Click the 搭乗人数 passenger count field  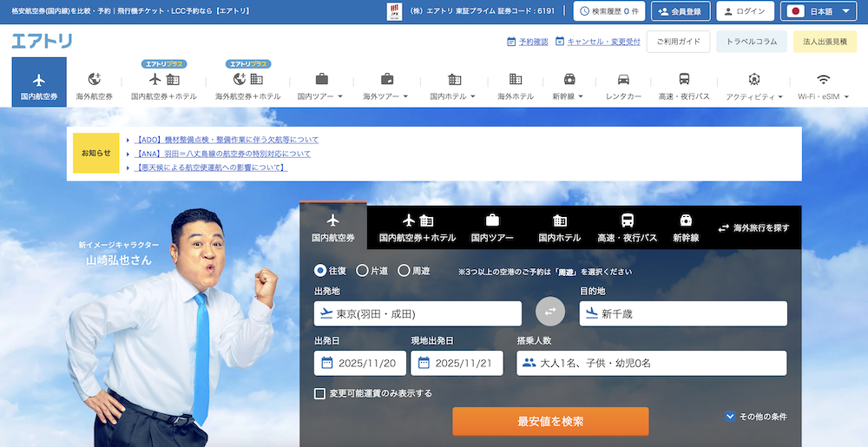coord(651,364)
